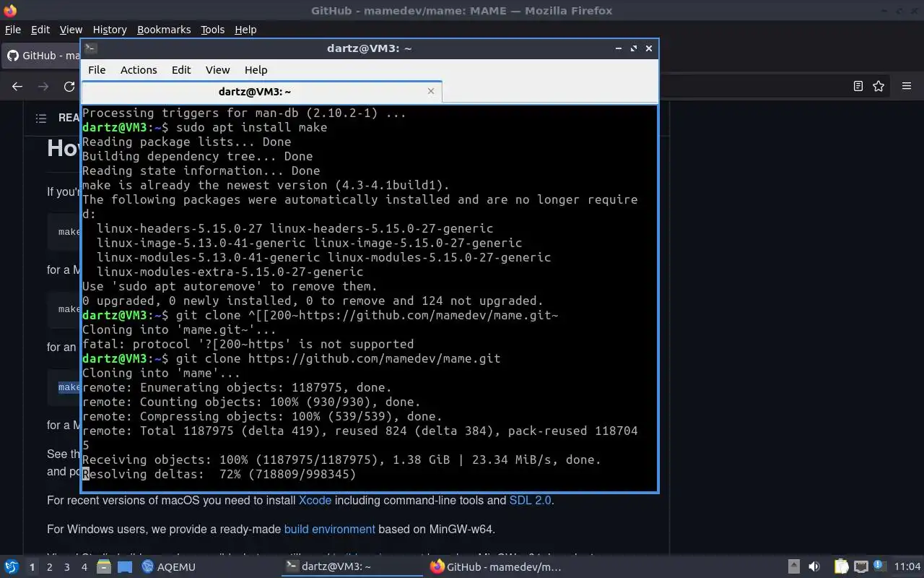Reload the page in Firefox

coord(69,86)
